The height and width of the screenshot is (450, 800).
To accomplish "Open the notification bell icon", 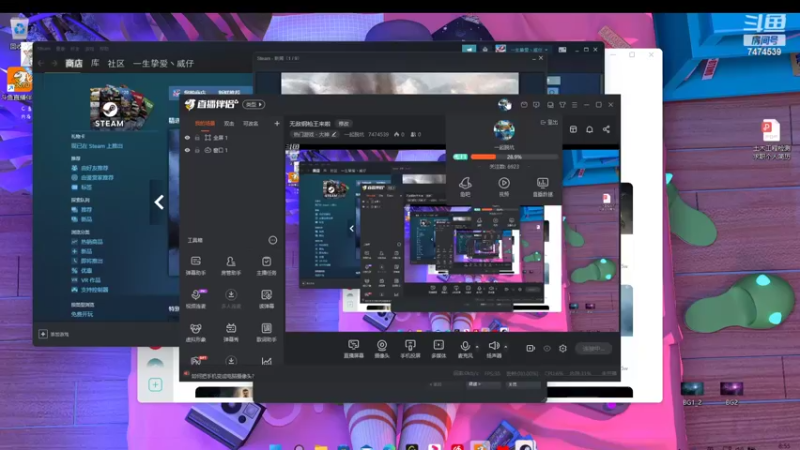I will [x=589, y=130].
